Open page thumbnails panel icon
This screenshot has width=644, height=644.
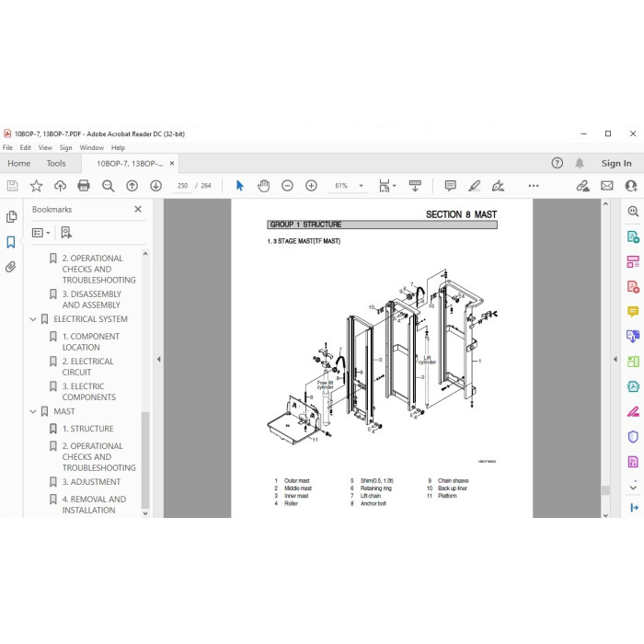(11, 216)
